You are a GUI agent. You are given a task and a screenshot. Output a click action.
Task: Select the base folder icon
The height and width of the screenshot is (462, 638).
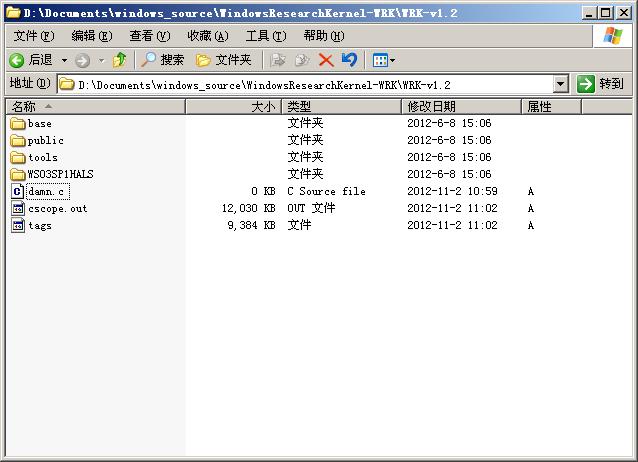17,123
